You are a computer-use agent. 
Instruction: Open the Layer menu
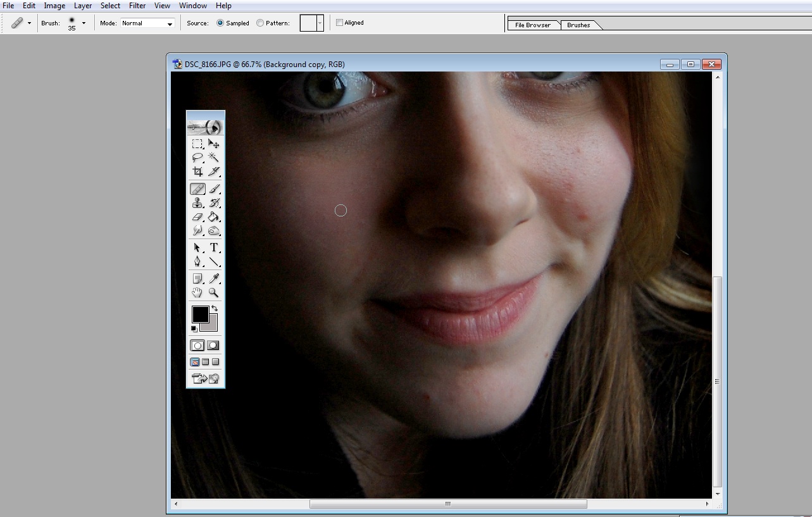coord(83,6)
